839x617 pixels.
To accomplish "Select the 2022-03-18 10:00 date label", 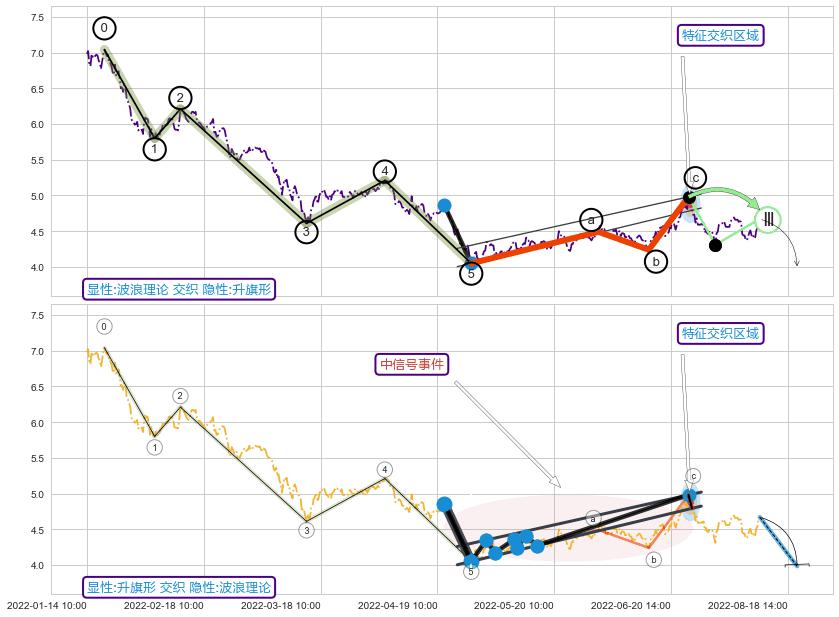I will pyautogui.click(x=280, y=605).
